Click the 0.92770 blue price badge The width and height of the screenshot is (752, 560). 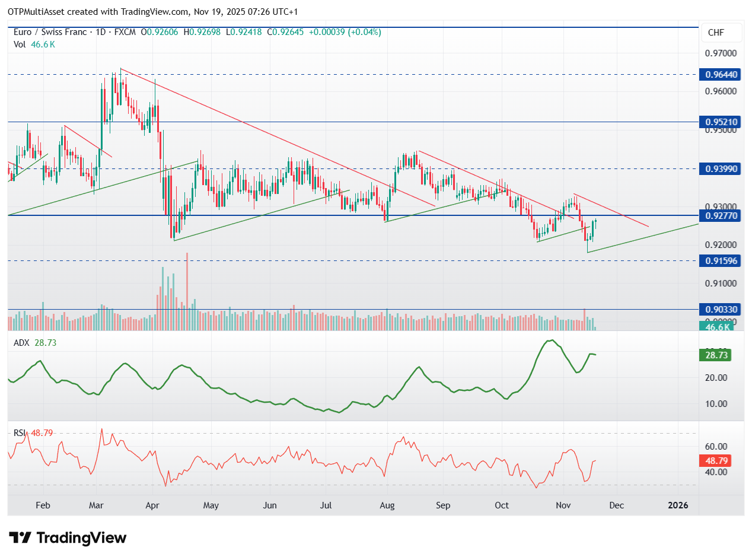point(721,216)
